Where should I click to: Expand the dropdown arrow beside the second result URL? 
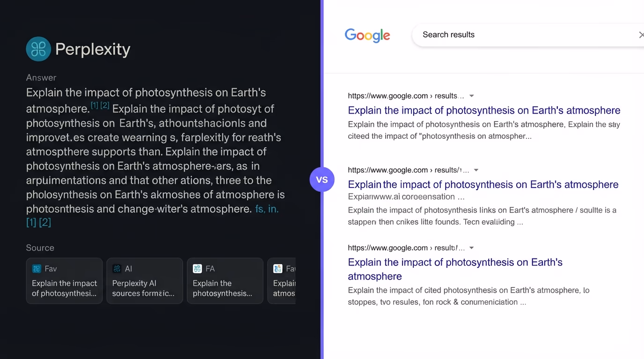pos(476,170)
